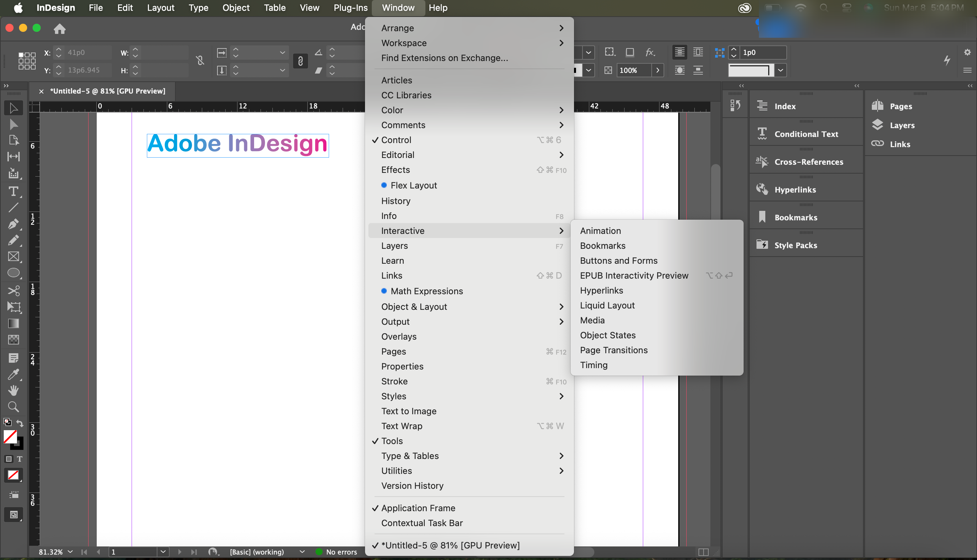Open the zoom level dropdown at bottom
This screenshot has height=560, width=977.
pos(71,552)
